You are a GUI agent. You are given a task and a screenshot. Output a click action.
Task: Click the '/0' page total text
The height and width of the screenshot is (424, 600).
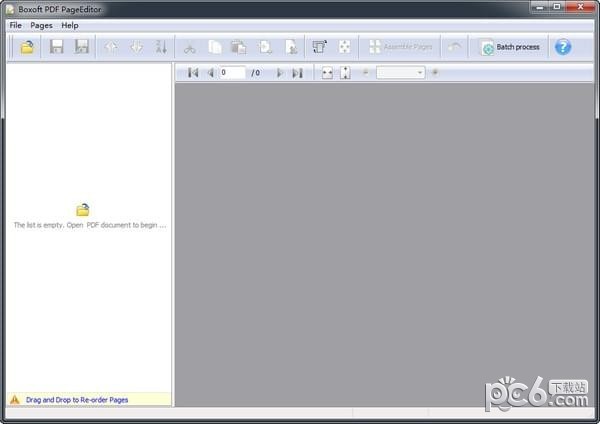(256, 73)
